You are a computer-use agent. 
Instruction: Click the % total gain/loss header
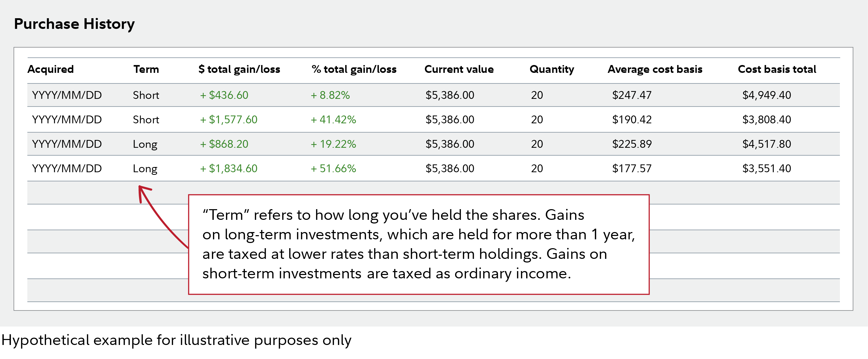pos(354,69)
